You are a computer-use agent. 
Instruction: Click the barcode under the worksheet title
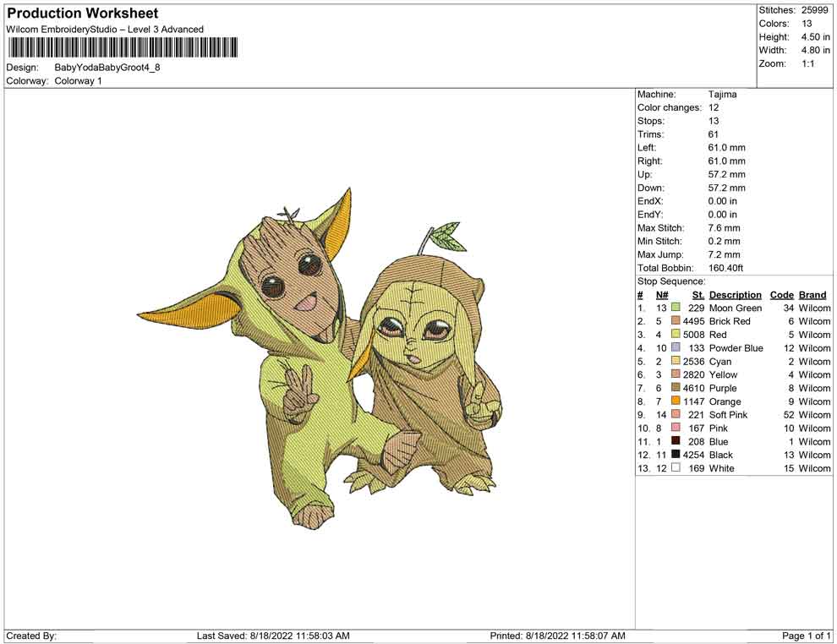pyautogui.click(x=123, y=47)
